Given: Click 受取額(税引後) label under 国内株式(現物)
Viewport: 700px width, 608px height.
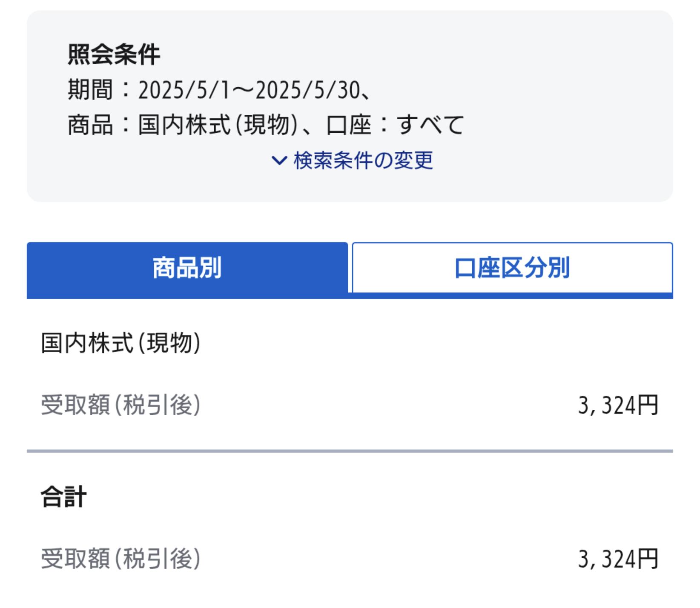Looking at the screenshot, I should 121,405.
